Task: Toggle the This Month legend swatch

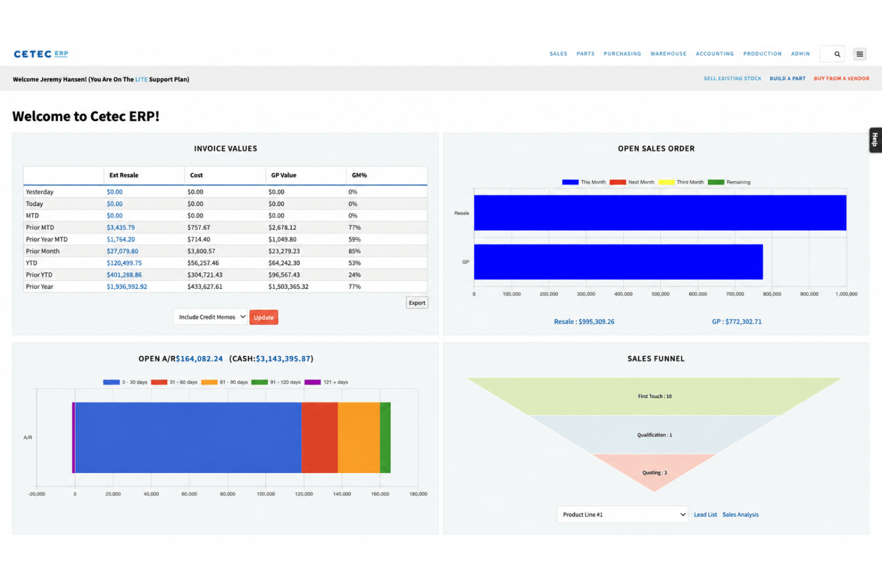Action: 570,182
